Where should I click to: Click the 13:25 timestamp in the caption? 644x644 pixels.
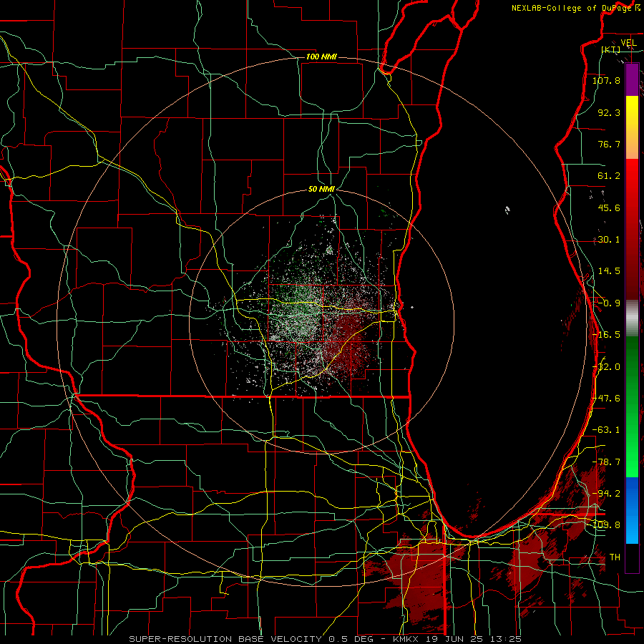click(x=506, y=639)
